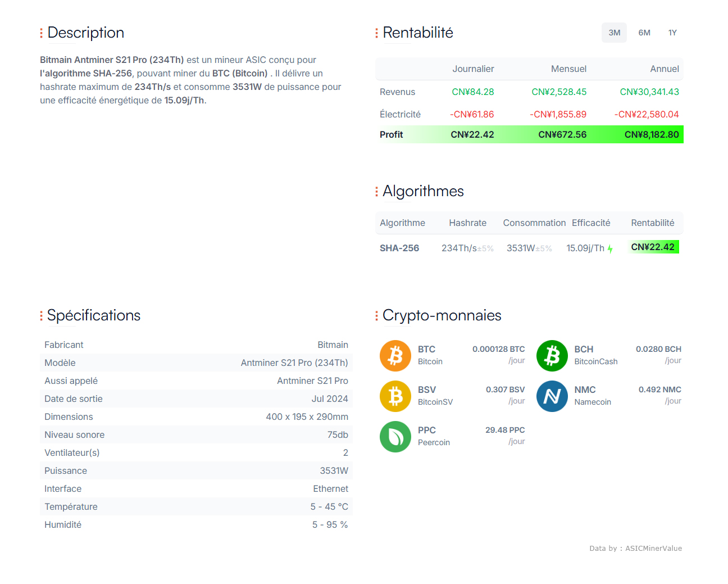This screenshot has height=584, width=728.
Task: Click daily revenue CN¥84.28
Action: coord(473,92)
